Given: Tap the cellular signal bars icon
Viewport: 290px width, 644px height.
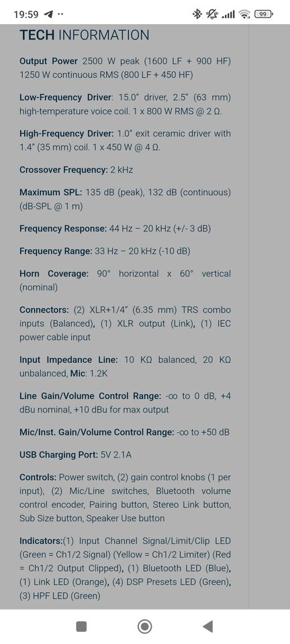Looking at the screenshot, I should [228, 15].
